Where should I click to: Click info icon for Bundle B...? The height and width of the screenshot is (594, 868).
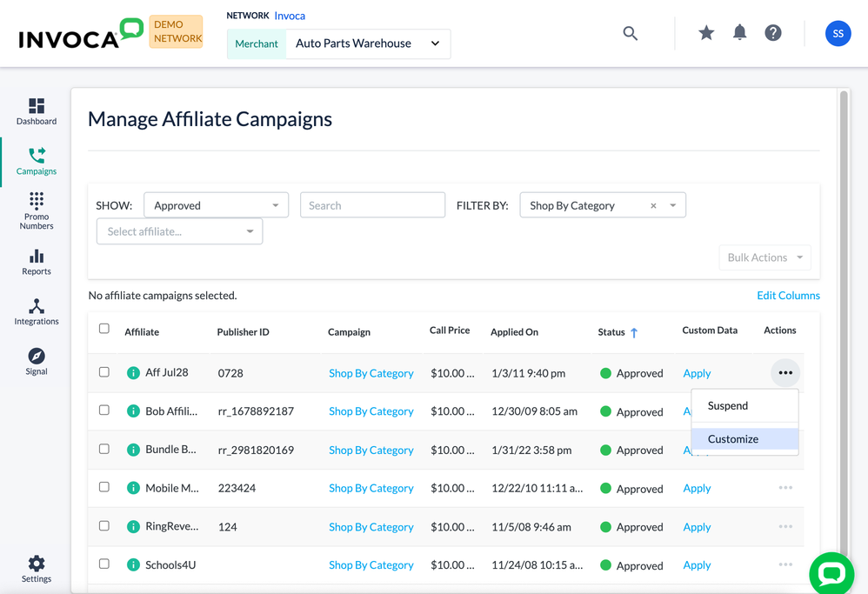pos(133,450)
